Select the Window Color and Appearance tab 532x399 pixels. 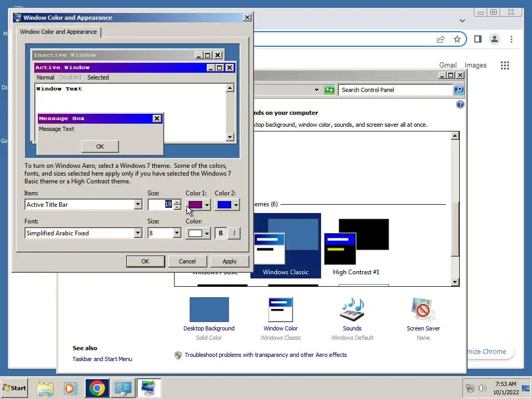click(x=58, y=32)
